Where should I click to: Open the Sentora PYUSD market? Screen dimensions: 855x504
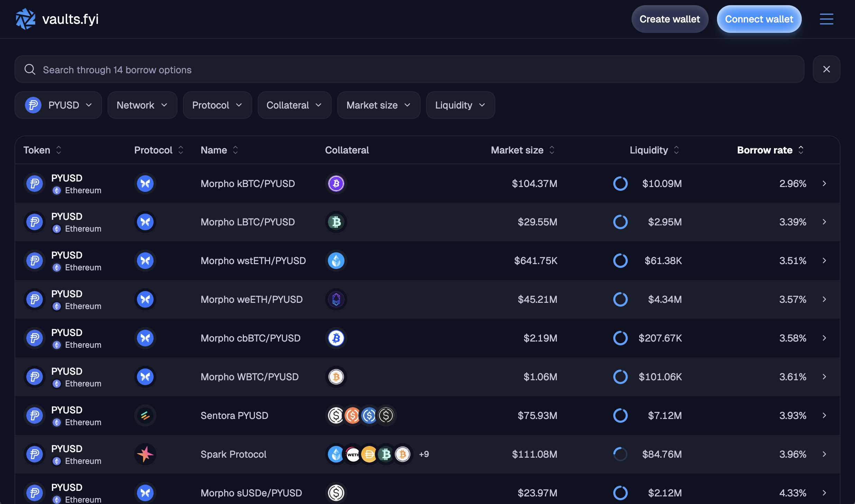[427, 416]
